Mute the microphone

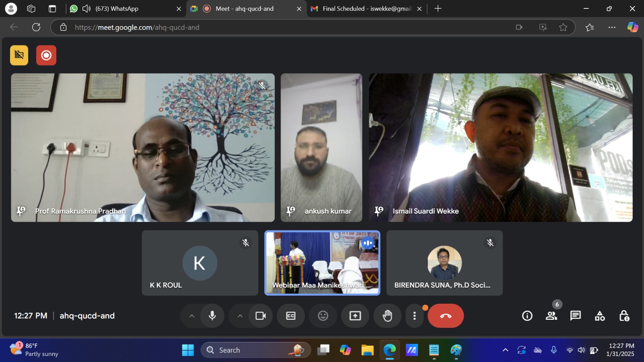pos(212,316)
